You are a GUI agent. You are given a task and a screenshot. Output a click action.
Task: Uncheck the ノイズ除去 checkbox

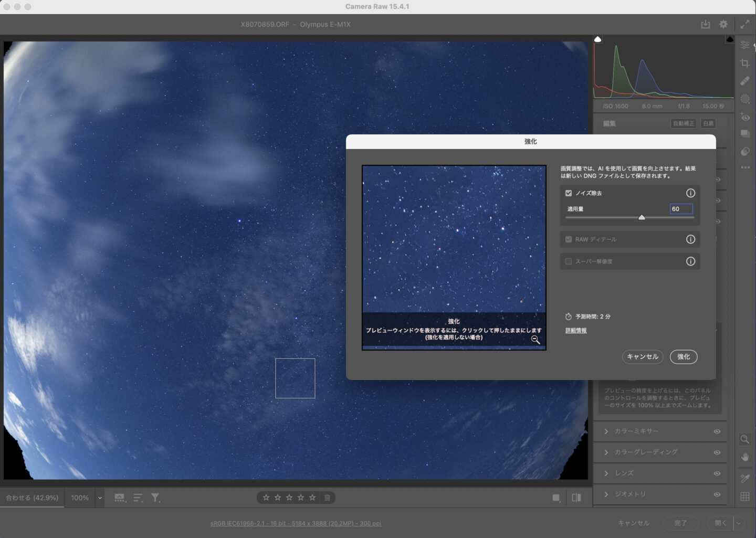(569, 193)
